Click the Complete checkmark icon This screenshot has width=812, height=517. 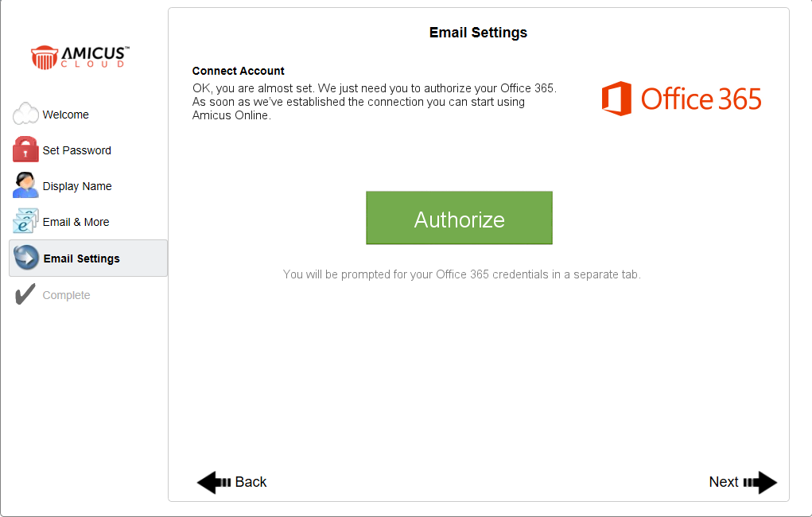25,293
